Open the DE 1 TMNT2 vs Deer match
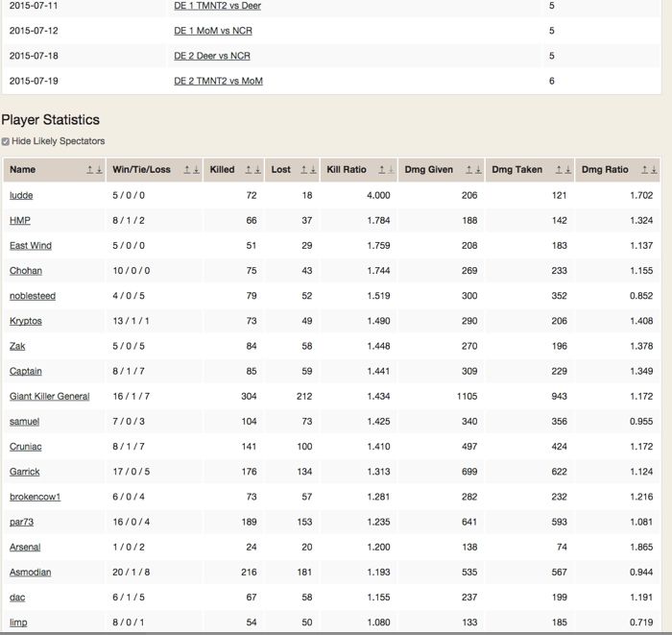 [x=217, y=6]
